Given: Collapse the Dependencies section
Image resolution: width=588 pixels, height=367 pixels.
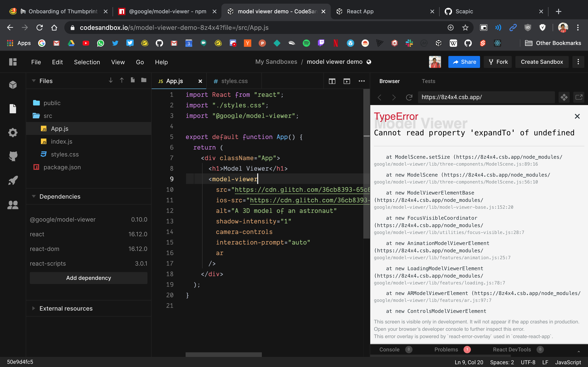Looking at the screenshot, I should coord(34,196).
